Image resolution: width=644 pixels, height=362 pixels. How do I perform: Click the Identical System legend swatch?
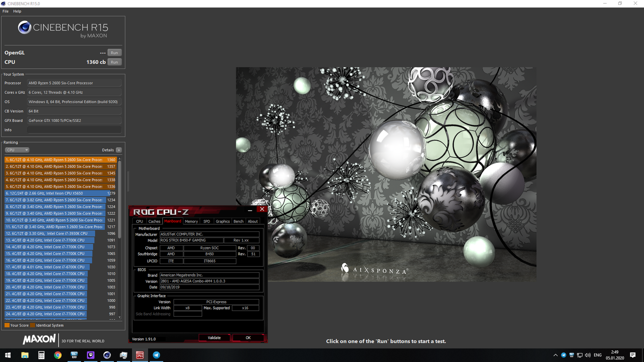tap(33, 325)
